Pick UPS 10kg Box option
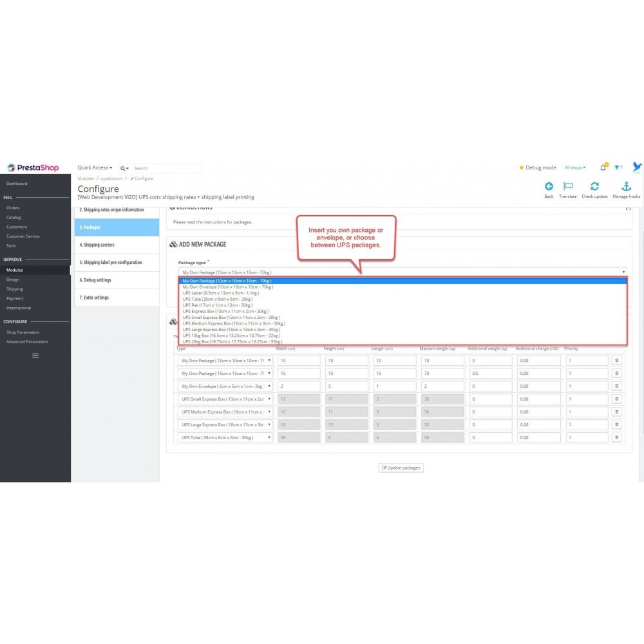 (402, 336)
